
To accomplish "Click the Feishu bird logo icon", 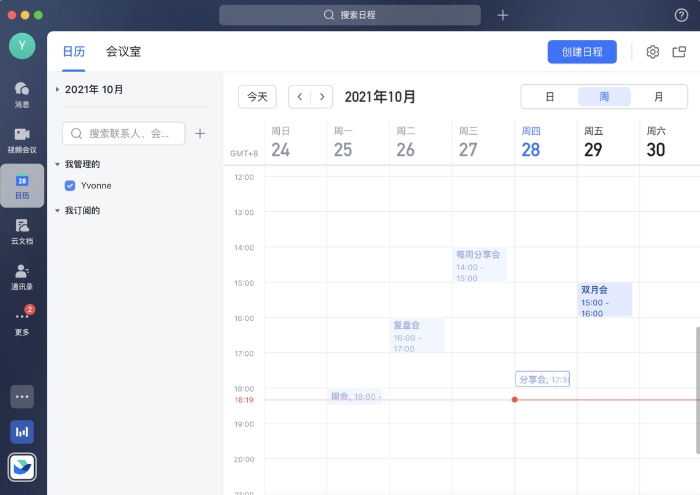I will tap(22, 467).
